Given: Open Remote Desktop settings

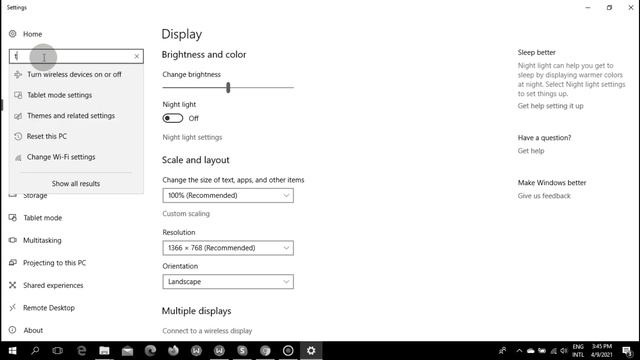Looking at the screenshot, I should 49,308.
